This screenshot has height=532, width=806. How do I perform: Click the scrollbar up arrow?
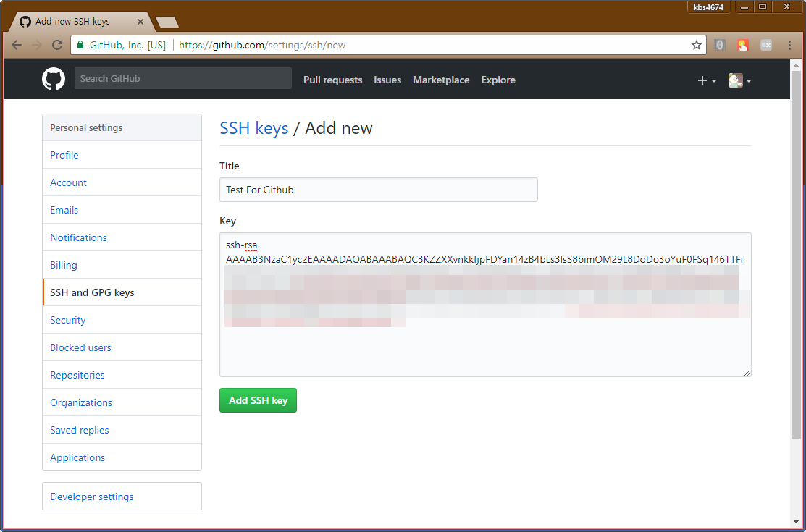(796, 64)
